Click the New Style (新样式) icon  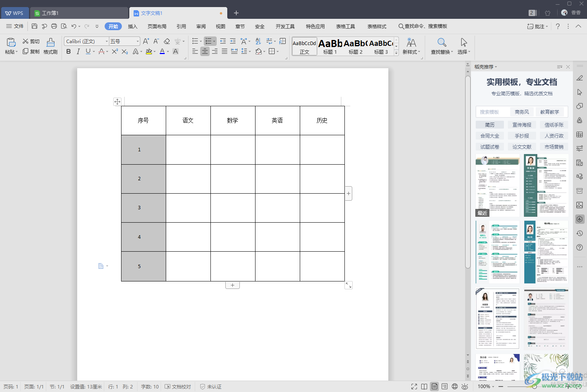(x=411, y=42)
